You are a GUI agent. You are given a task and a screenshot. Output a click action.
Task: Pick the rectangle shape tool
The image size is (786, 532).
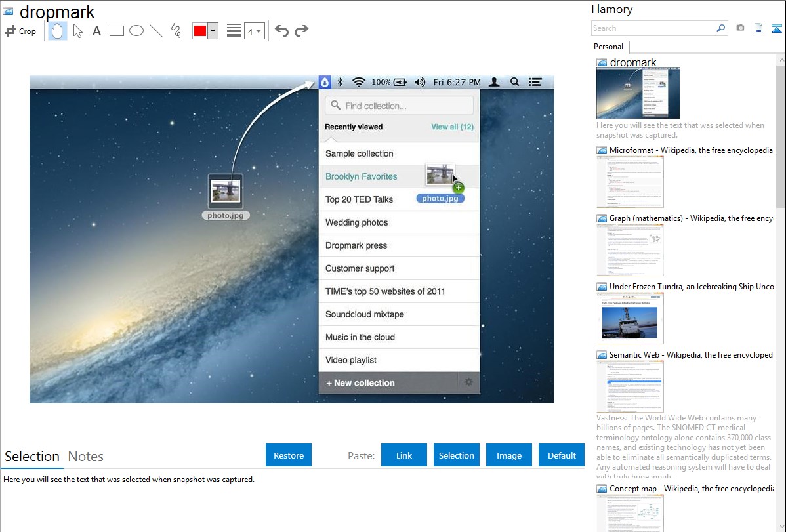coord(117,31)
